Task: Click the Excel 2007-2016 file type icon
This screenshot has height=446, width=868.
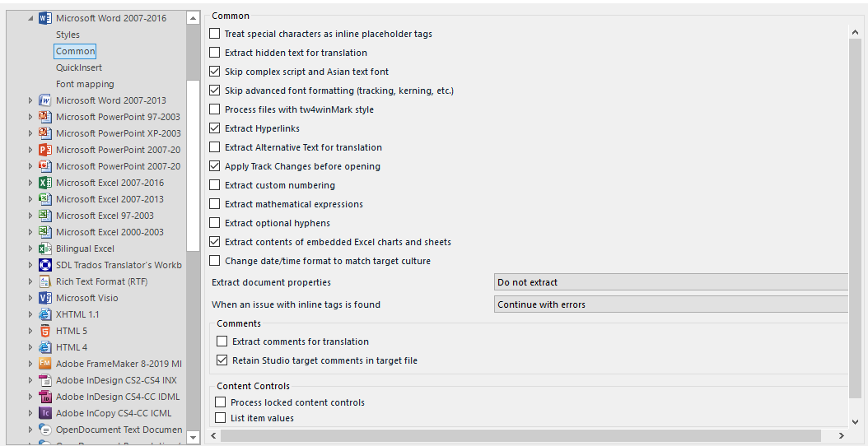Action: [x=45, y=183]
